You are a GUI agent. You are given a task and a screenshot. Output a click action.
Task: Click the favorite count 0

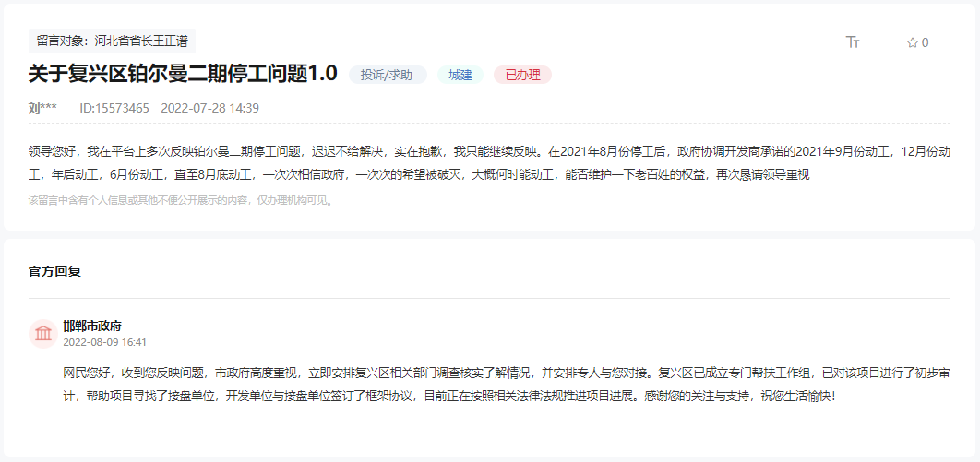click(x=925, y=42)
